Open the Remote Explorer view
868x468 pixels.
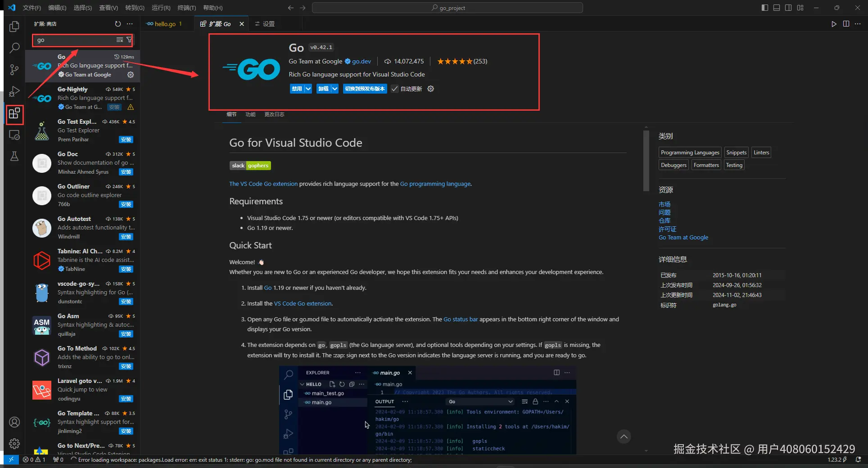coord(14,135)
